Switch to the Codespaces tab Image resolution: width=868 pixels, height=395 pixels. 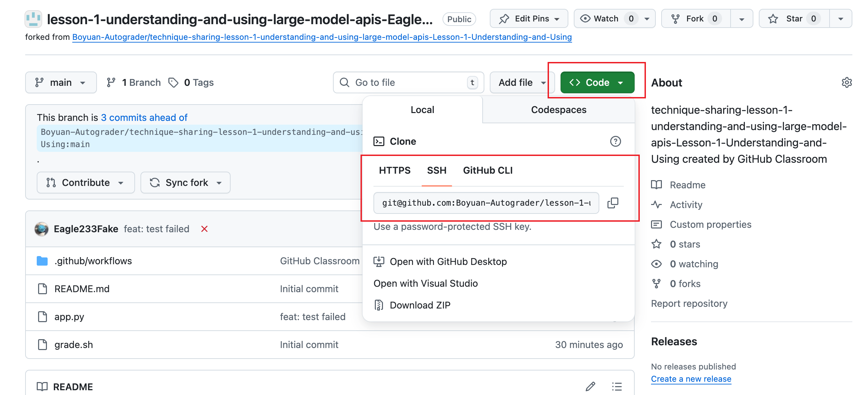point(558,110)
